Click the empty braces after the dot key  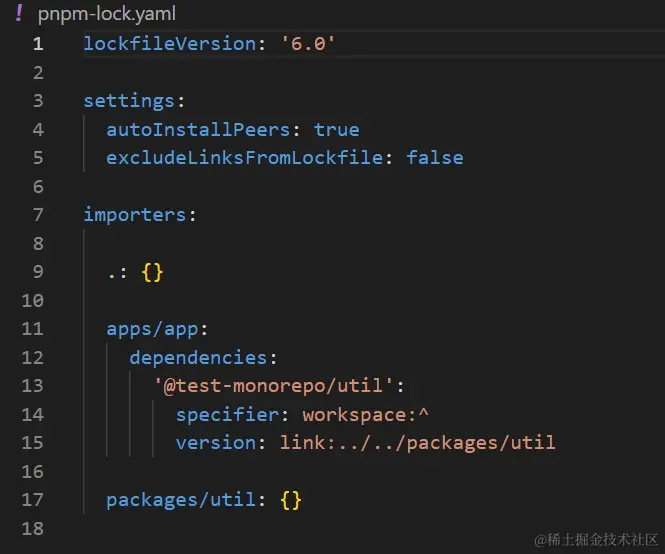tap(152, 272)
